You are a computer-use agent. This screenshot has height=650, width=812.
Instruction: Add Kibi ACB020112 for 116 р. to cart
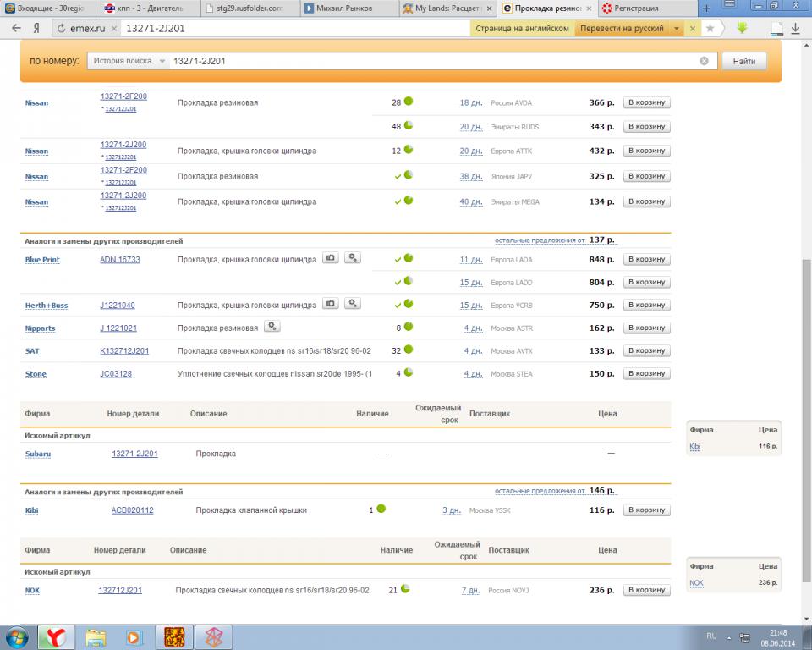pos(646,510)
